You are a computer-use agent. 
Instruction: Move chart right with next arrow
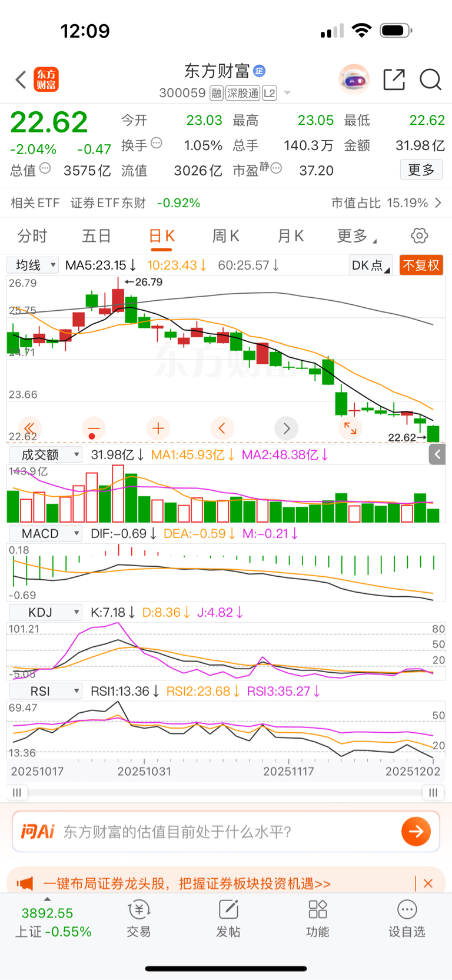click(287, 428)
